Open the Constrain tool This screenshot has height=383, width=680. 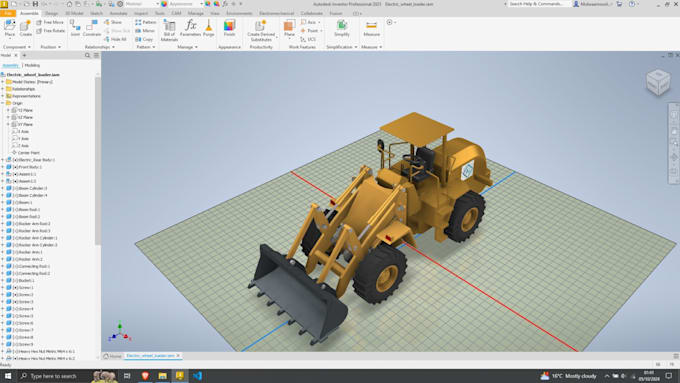(92, 29)
